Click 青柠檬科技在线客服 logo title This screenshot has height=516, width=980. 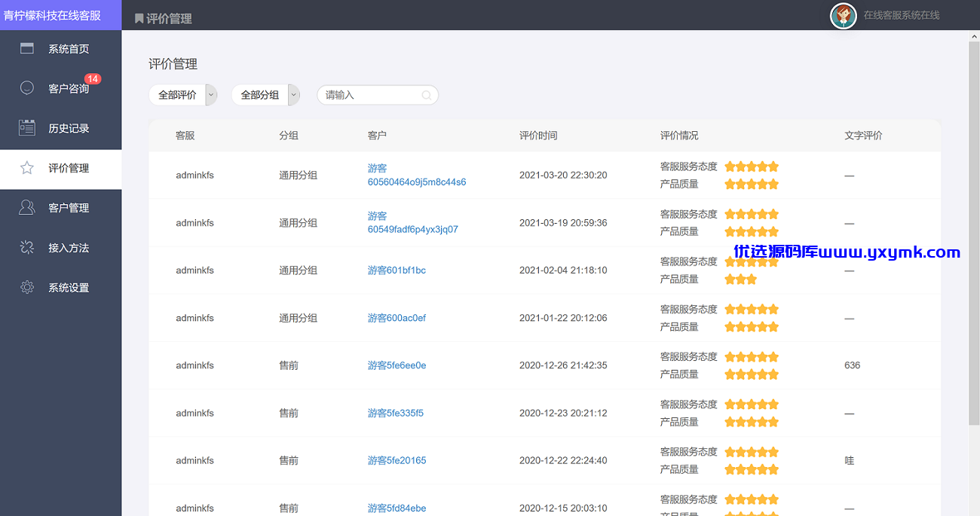53,15
